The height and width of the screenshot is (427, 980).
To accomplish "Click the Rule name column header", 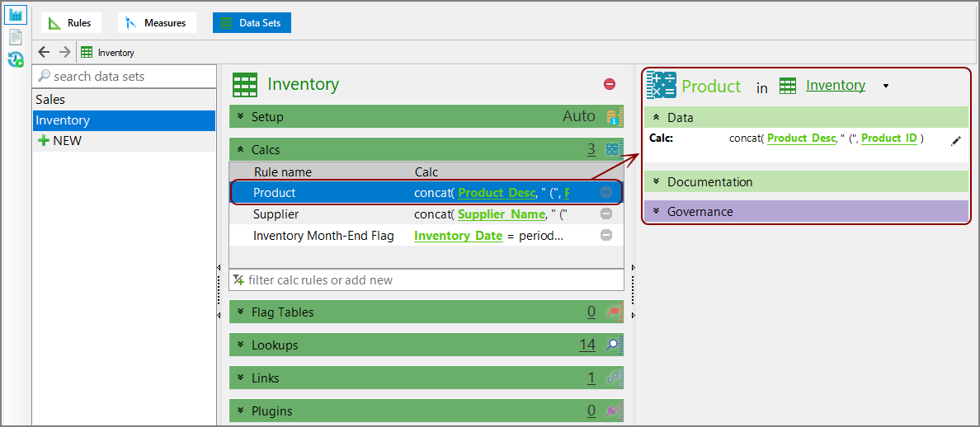I will pos(282,172).
